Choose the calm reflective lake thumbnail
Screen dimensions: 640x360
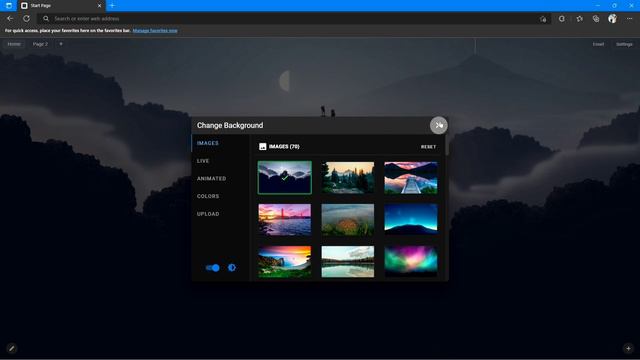pyautogui.click(x=348, y=262)
